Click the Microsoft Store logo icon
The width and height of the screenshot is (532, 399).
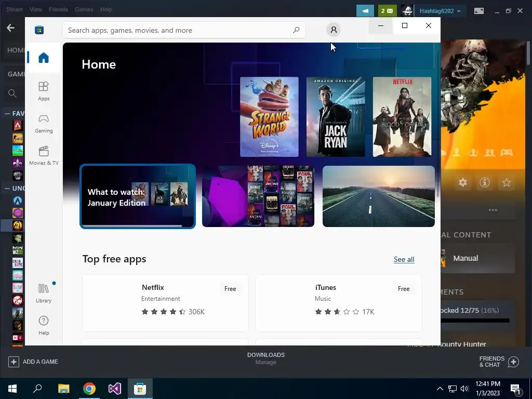[39, 30]
